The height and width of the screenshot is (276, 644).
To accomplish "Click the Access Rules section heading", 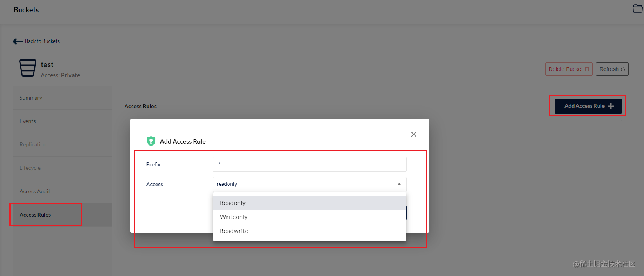I will click(x=141, y=106).
